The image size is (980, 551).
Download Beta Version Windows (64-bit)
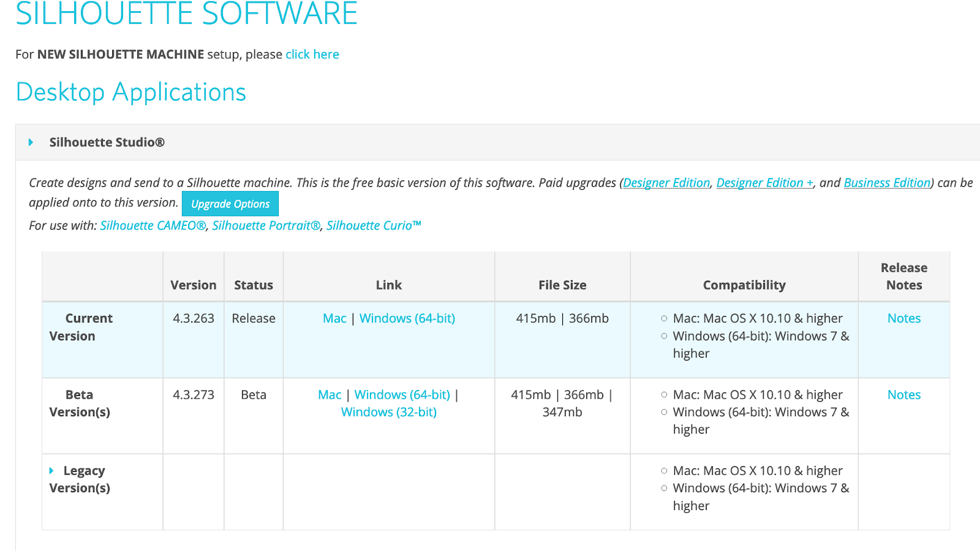point(402,395)
